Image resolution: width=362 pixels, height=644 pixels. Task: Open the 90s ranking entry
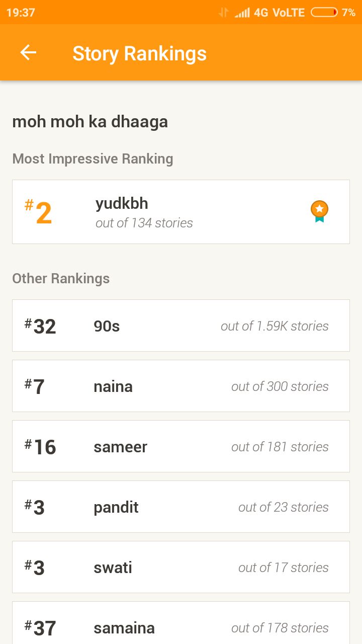point(181,326)
